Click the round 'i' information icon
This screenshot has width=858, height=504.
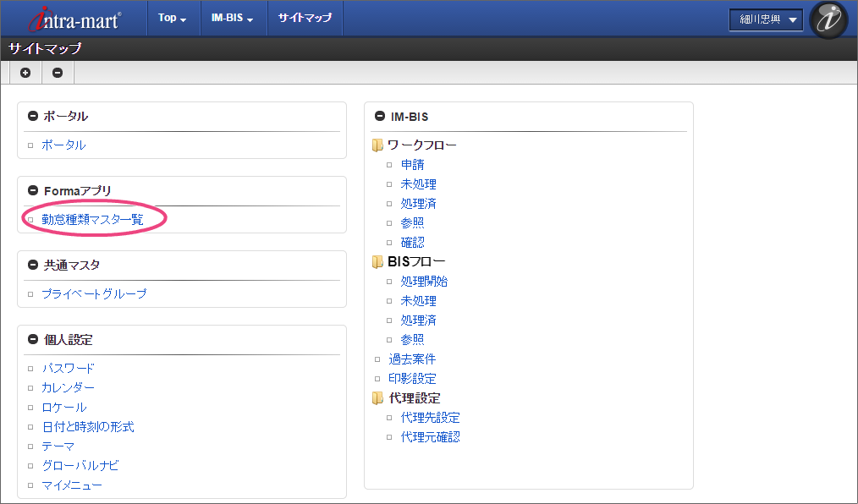(x=828, y=19)
